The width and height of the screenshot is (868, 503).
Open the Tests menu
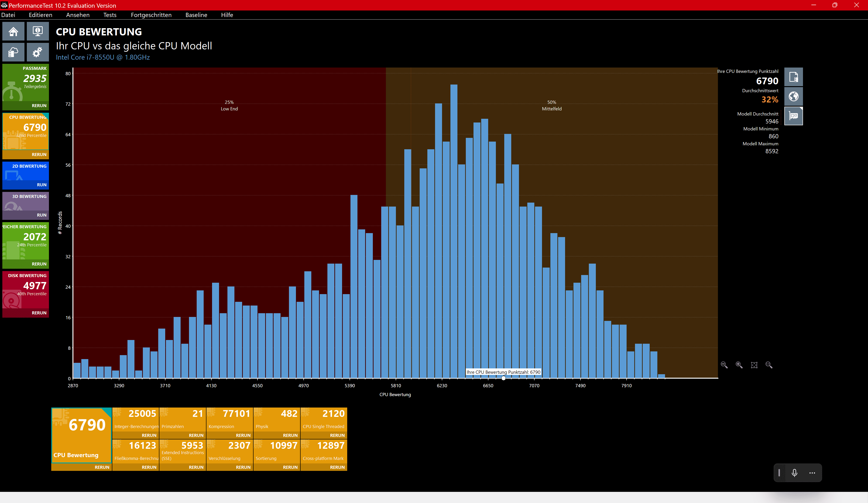pyautogui.click(x=110, y=15)
